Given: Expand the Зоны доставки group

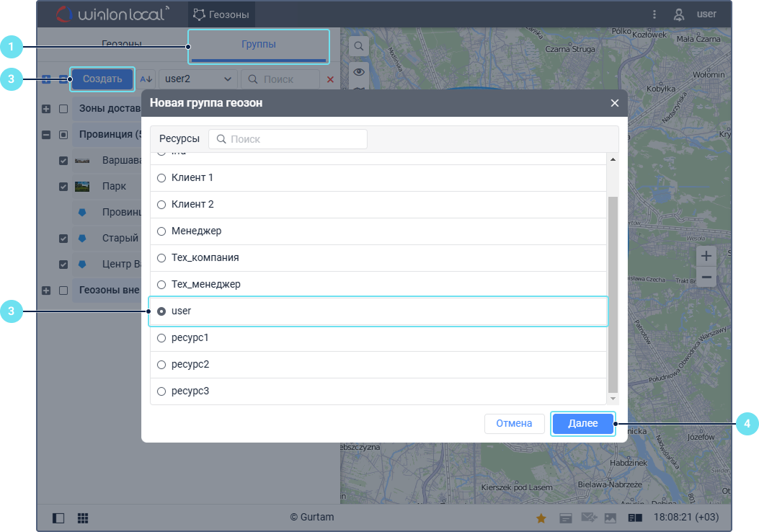Looking at the screenshot, I should pyautogui.click(x=46, y=109).
